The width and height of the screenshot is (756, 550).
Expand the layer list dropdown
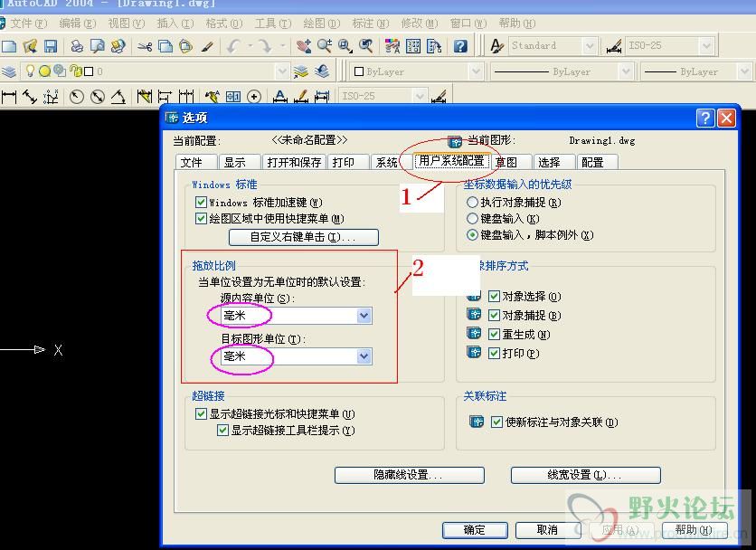pyautogui.click(x=282, y=71)
